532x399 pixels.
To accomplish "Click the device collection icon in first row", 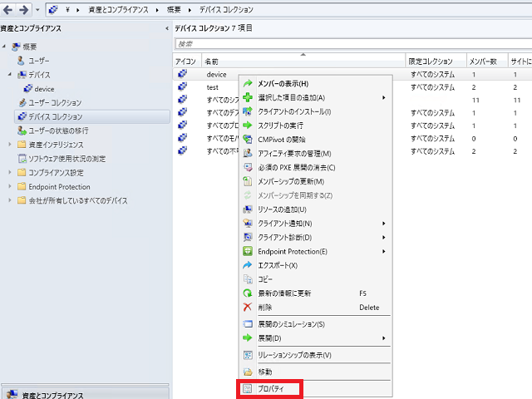I will click(183, 74).
